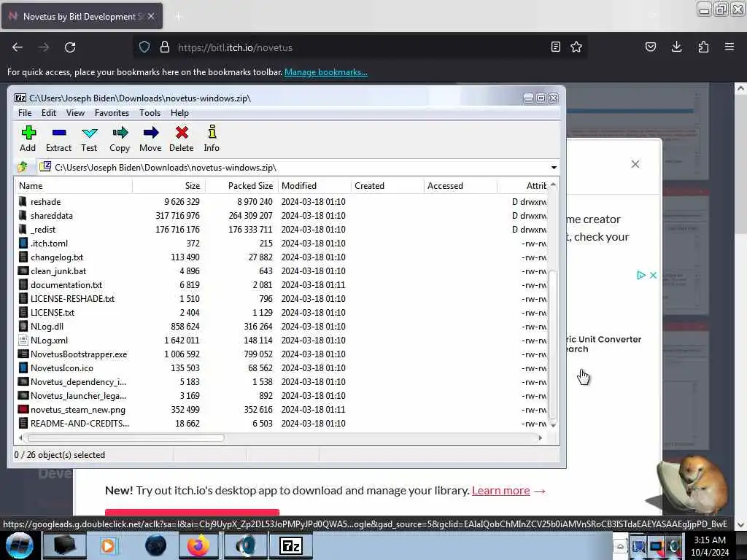Sort files by Size column header
747x560 pixels.
pyautogui.click(x=169, y=186)
